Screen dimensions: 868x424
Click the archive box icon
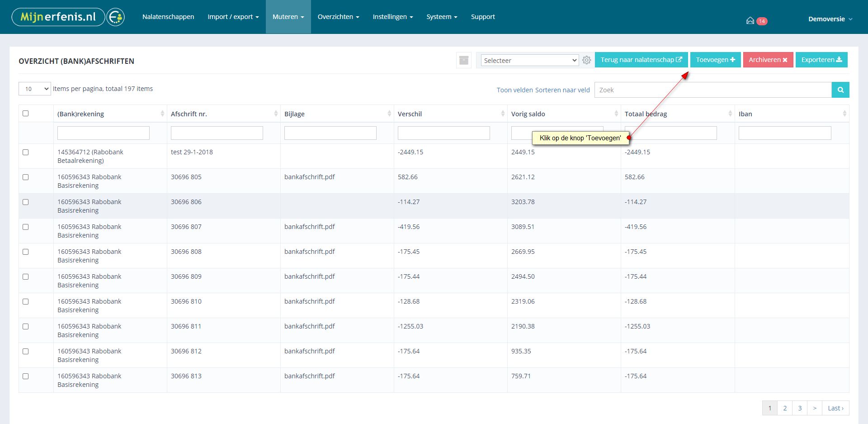[463, 60]
